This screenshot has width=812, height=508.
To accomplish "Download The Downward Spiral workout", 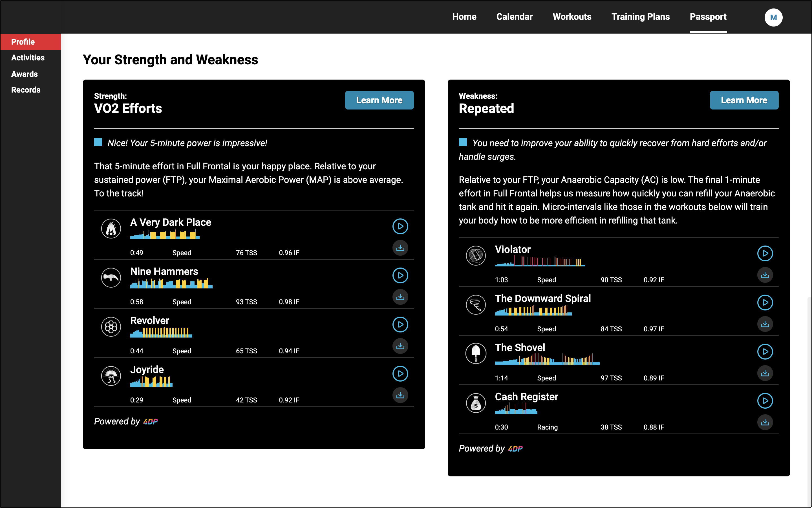I will (765, 324).
